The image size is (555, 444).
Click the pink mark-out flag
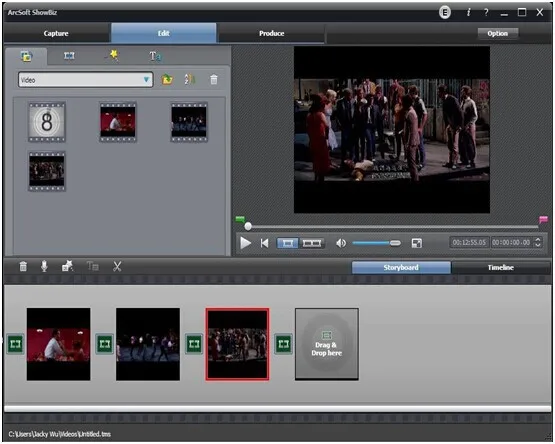(x=543, y=220)
